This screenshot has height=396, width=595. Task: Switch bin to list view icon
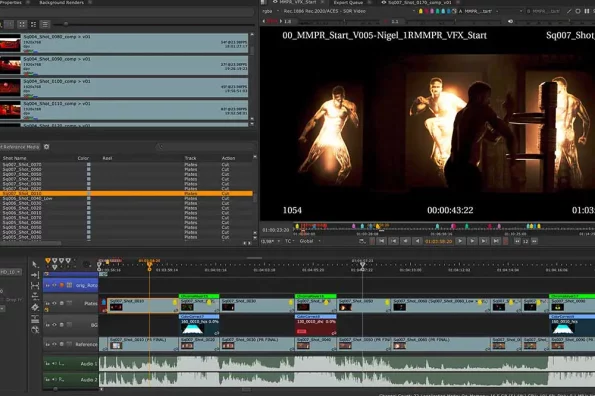tap(45, 24)
